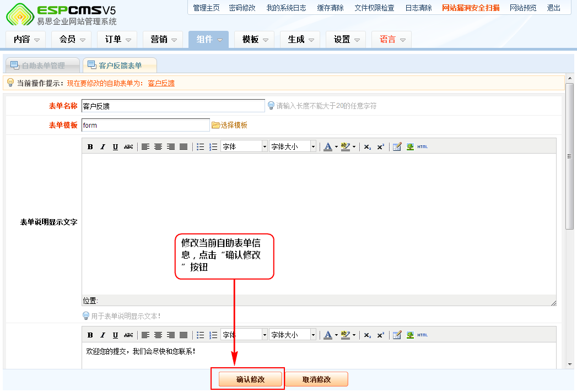Toggle italic in the upper editor toolbar
The image size is (577, 392).
point(103,146)
